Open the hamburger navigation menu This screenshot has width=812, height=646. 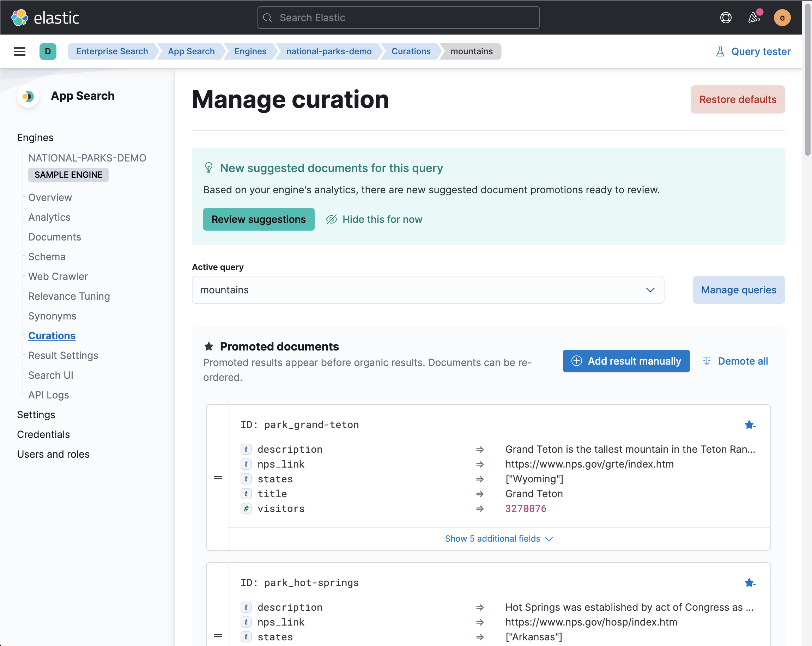pyautogui.click(x=20, y=51)
